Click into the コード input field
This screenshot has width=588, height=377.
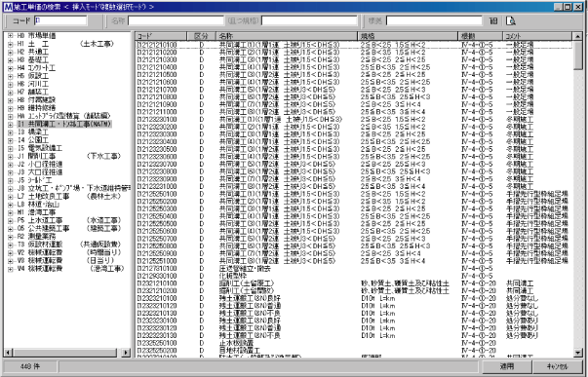click(60, 21)
